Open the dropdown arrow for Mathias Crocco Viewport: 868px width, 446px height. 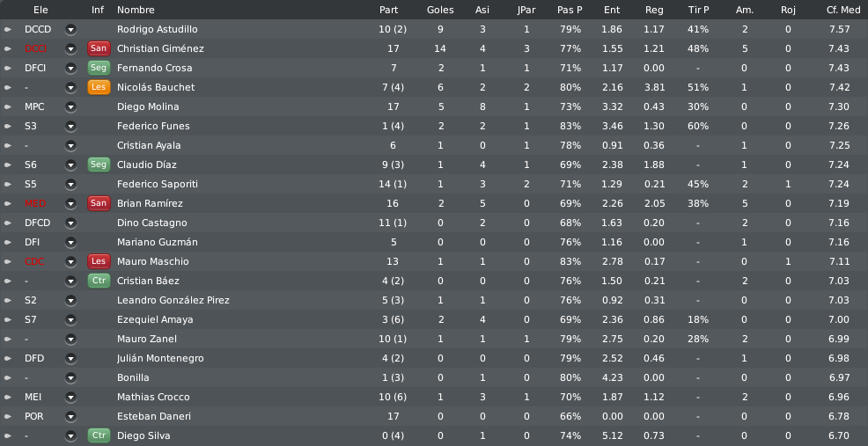pos(70,398)
